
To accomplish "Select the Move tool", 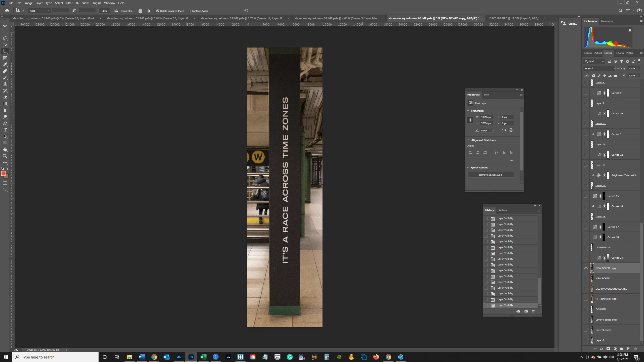I will point(5,25).
